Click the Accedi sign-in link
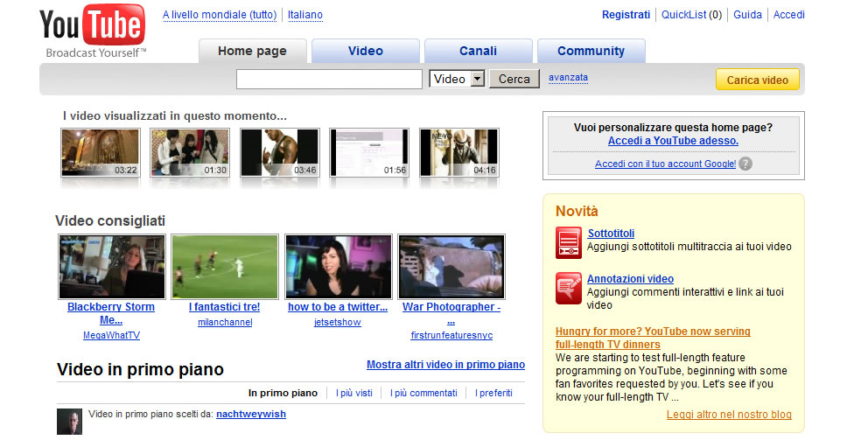 click(x=789, y=15)
